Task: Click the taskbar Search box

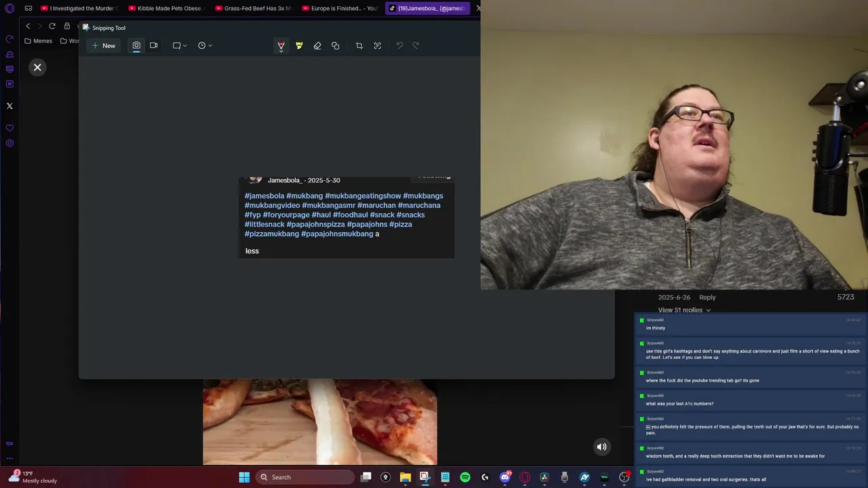Action: (304, 477)
